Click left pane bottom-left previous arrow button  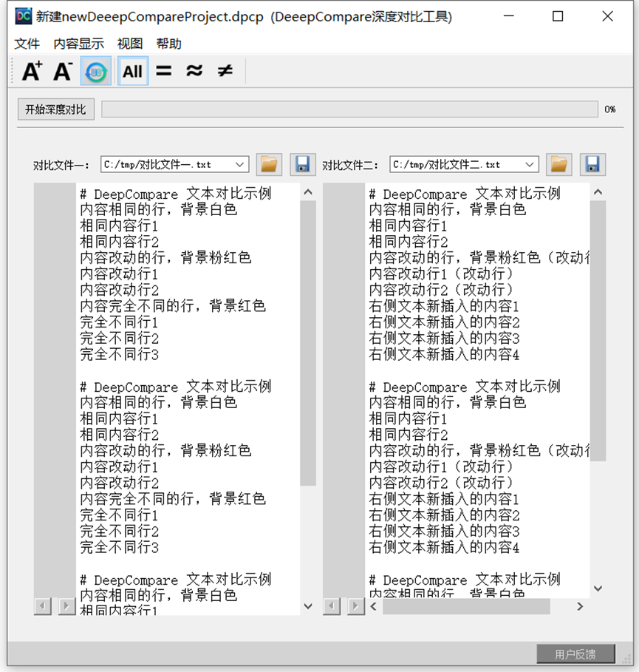click(x=42, y=606)
